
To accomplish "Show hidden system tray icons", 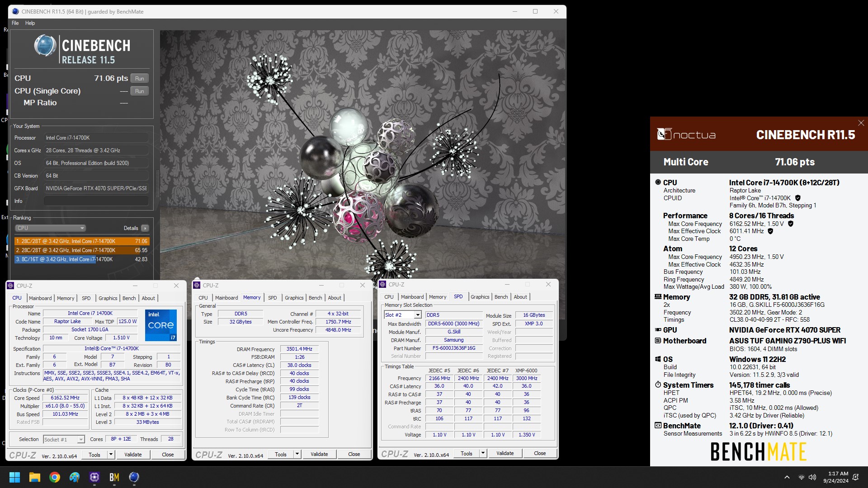I will 787,477.
